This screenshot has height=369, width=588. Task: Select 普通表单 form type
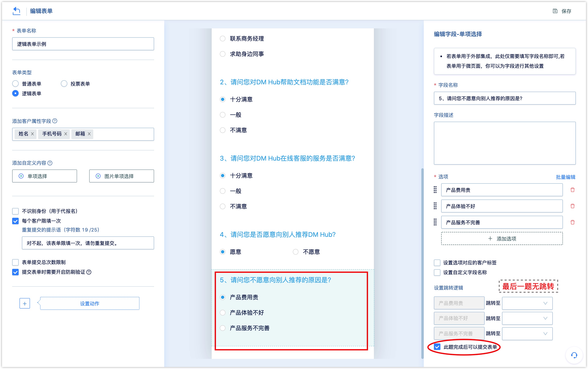coord(15,84)
